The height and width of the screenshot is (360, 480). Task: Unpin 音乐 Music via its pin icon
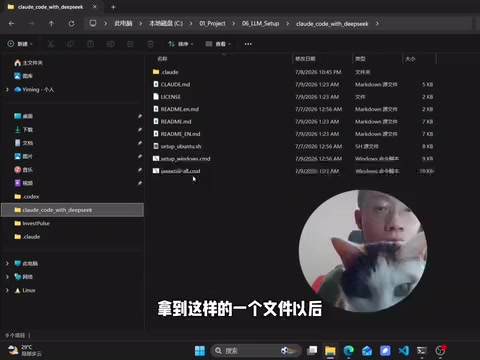coord(140,169)
